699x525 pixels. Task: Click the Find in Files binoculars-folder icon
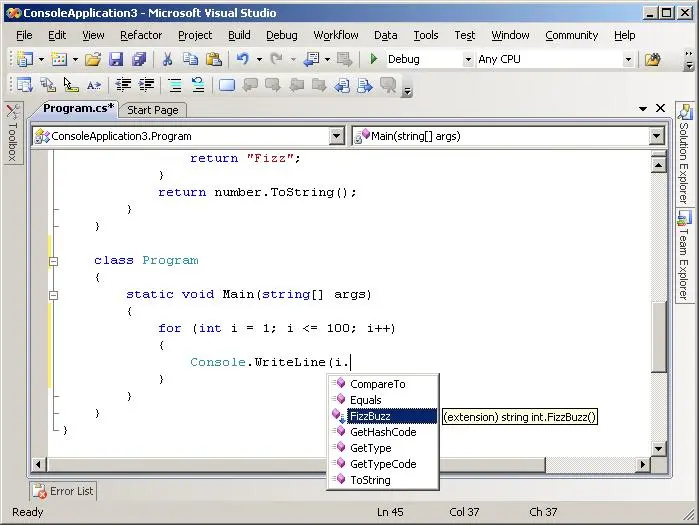click(x=652, y=59)
